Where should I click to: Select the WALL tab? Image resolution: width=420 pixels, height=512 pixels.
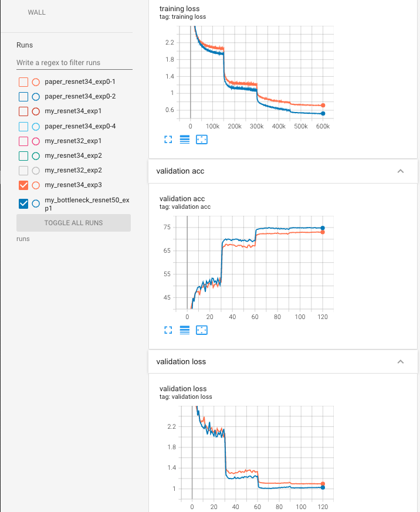click(x=36, y=12)
